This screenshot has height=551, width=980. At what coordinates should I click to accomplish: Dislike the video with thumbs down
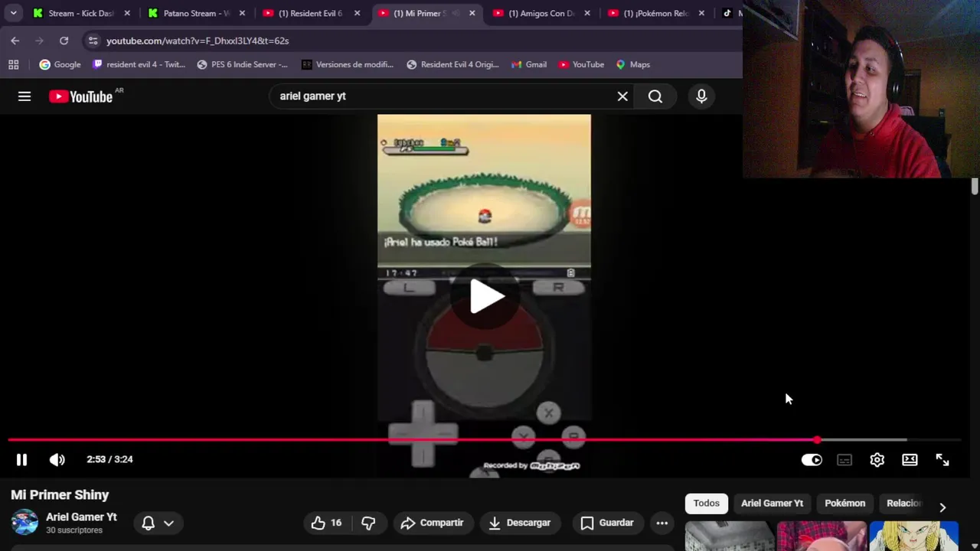point(368,523)
